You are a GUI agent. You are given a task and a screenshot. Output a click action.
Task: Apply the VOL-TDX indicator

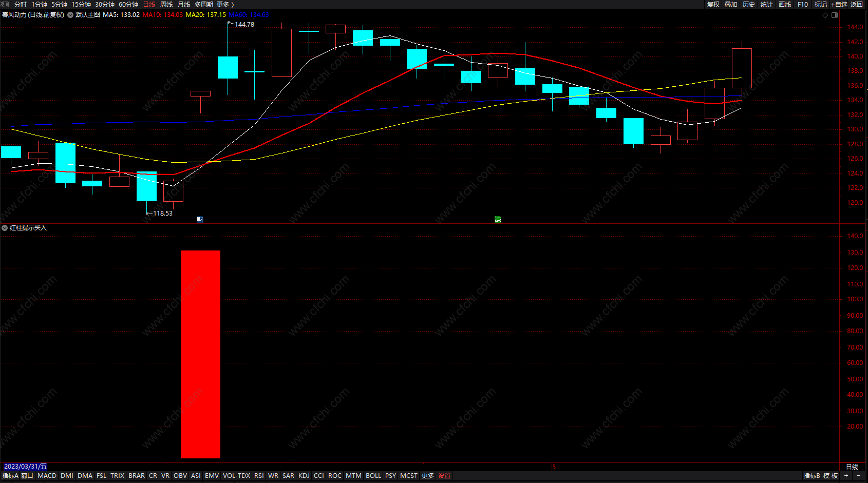[237, 476]
